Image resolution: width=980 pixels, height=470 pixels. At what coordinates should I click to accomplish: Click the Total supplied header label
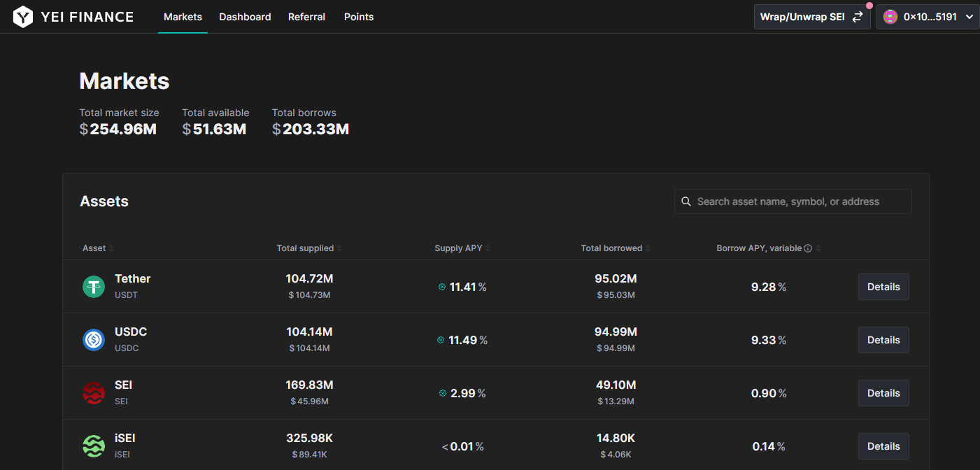tap(305, 248)
